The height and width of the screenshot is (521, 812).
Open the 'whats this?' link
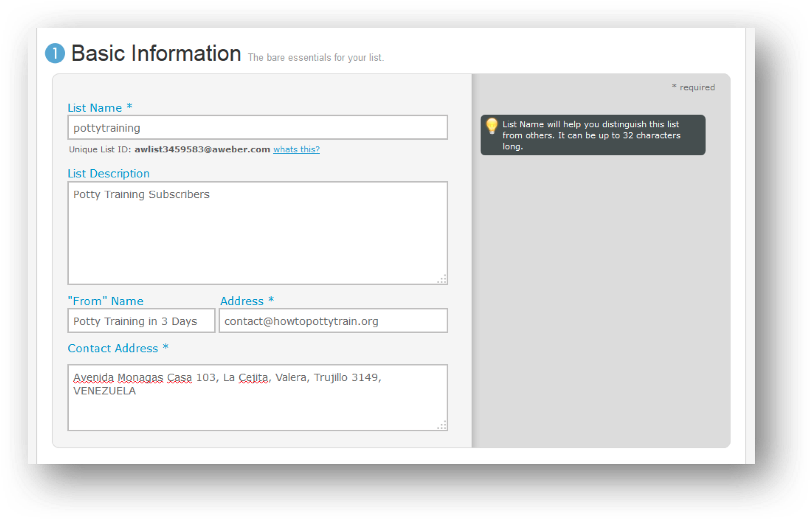coord(297,149)
